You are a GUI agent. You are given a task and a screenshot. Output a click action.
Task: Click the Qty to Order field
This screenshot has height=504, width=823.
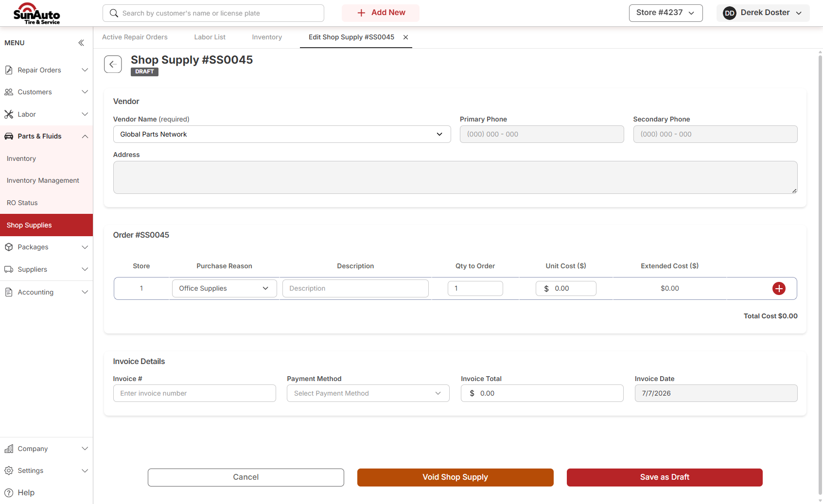(475, 288)
